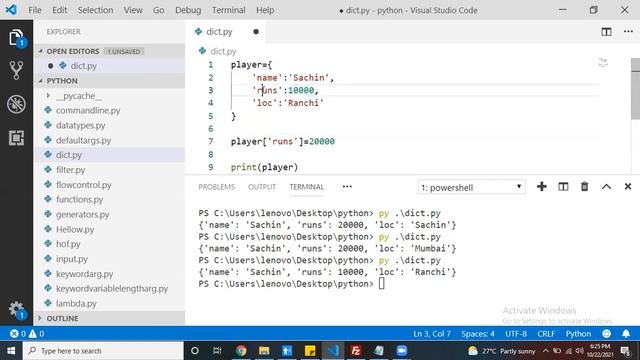Open the Go menu
This screenshot has width=640, height=360.
coord(158,10)
